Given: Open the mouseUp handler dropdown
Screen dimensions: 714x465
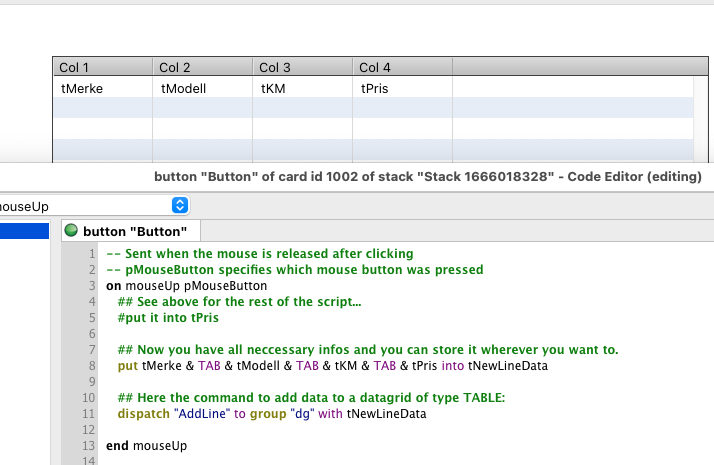Looking at the screenshot, I should coord(180,205).
